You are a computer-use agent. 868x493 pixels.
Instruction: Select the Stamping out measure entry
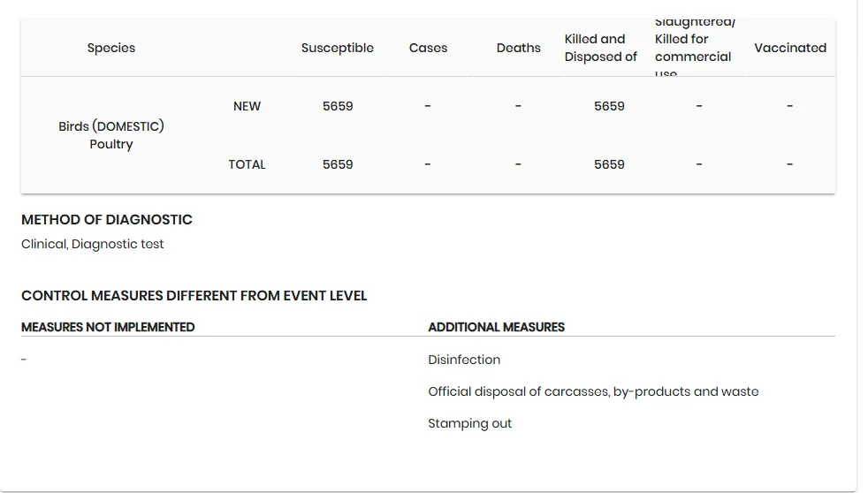tap(469, 424)
